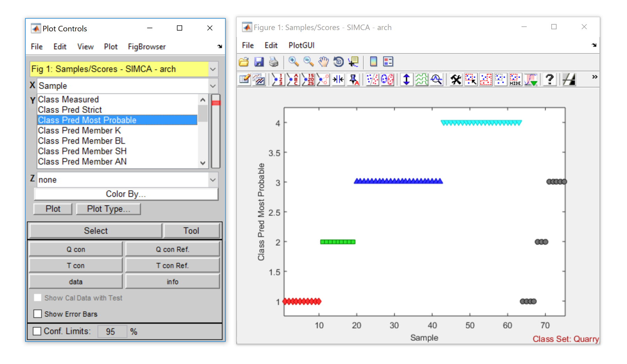Click the save figure floppy icon
Image resolution: width=627 pixels, height=364 pixels.
259,62
